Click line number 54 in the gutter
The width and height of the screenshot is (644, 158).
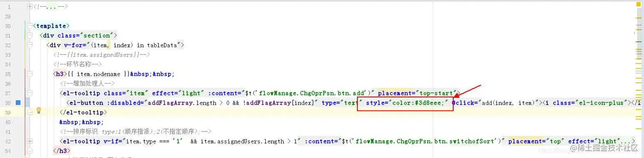coord(8,151)
